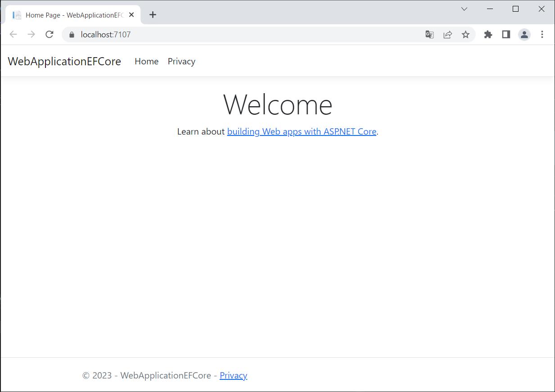555x392 pixels.
Task: Click the browser forward arrow
Action: pos(31,35)
